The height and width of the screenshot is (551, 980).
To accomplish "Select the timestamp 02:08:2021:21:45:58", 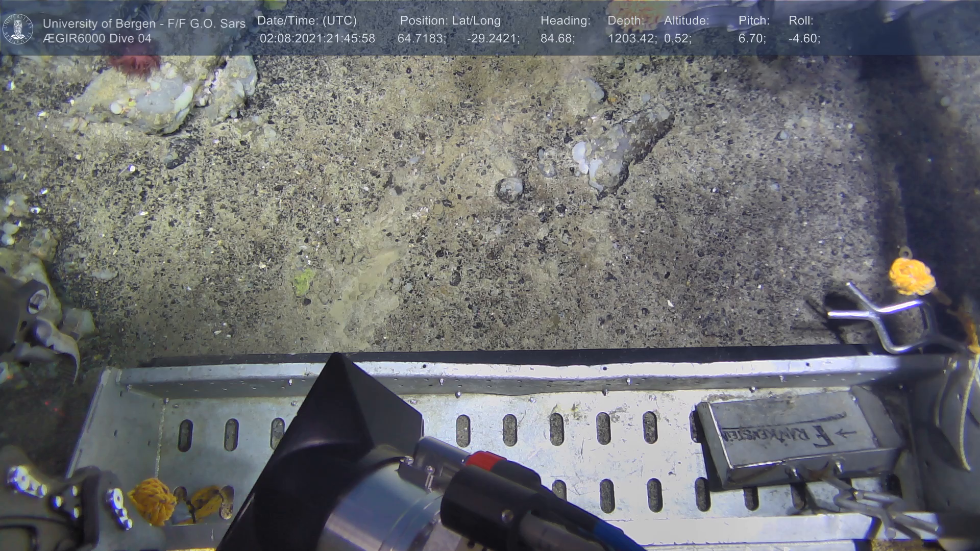I will pyautogui.click(x=317, y=39).
